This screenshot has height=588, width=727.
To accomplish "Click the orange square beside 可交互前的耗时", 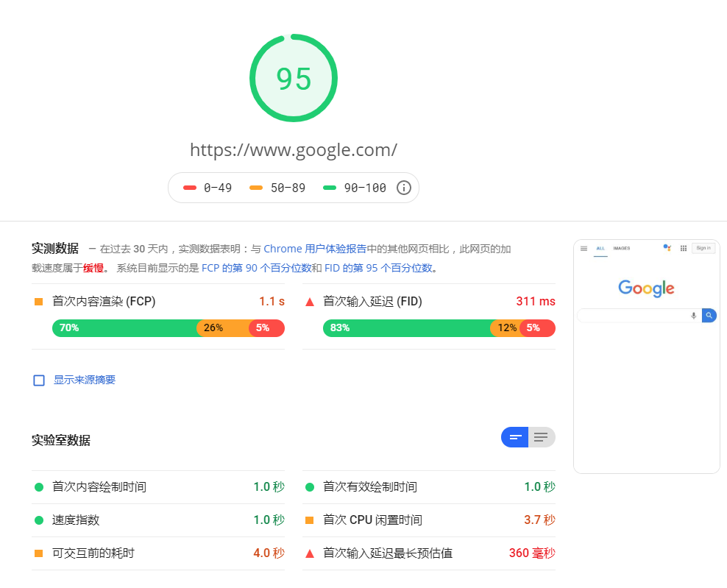I will (x=39, y=553).
